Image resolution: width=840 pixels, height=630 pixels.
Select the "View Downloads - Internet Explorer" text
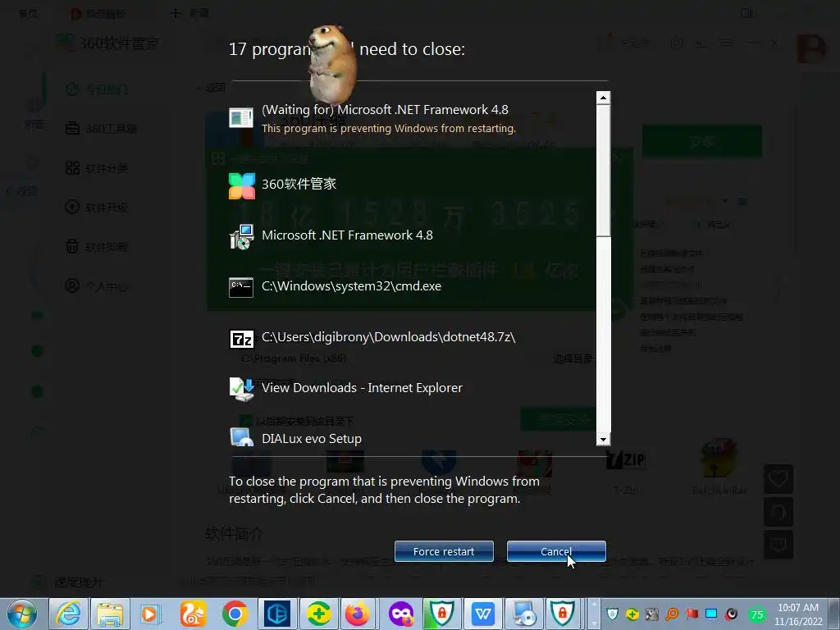click(x=362, y=388)
